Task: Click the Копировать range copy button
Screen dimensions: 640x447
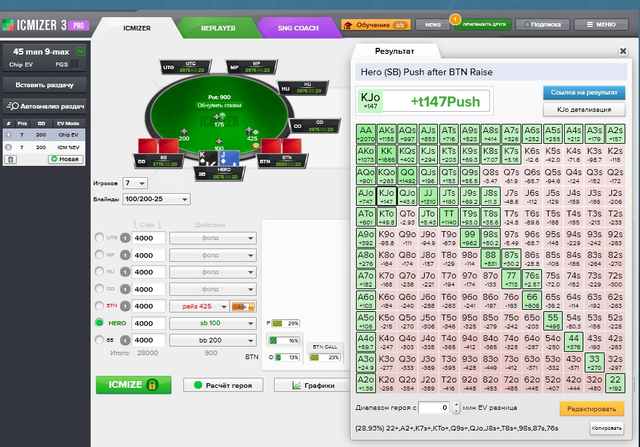Action: 607,428
